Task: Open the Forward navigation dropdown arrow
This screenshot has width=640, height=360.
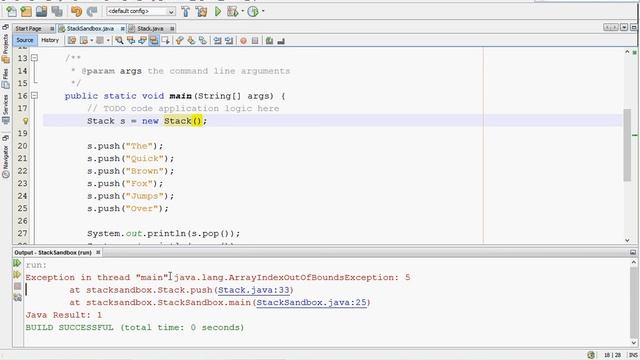Action: pyautogui.click(x=108, y=40)
